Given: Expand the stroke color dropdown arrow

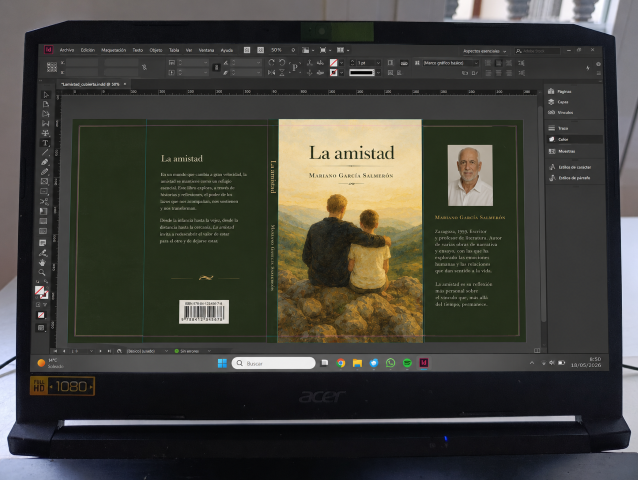Looking at the screenshot, I should 341,73.
